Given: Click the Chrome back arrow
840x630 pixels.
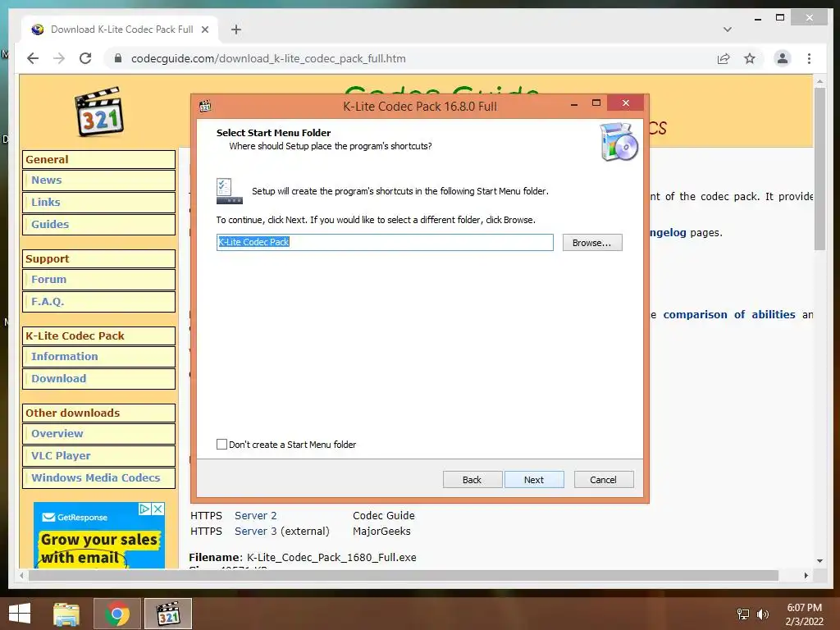Looking at the screenshot, I should (33, 58).
